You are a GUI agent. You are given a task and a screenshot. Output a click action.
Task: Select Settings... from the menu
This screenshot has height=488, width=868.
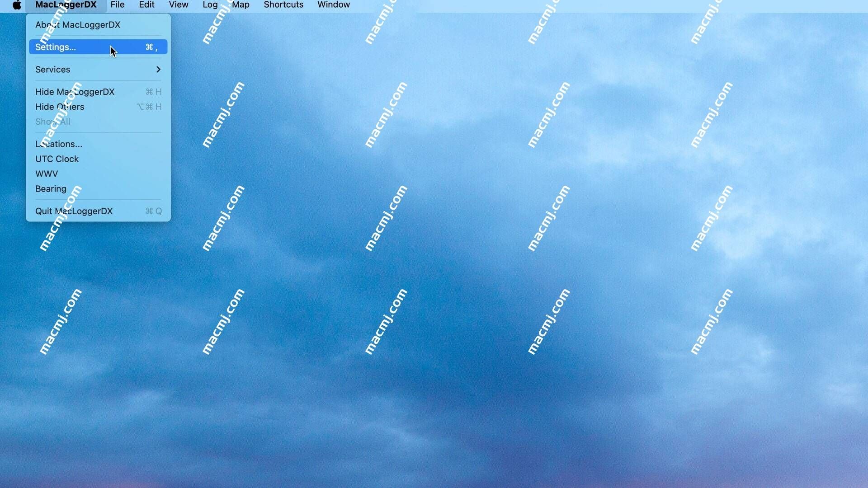[x=98, y=47]
